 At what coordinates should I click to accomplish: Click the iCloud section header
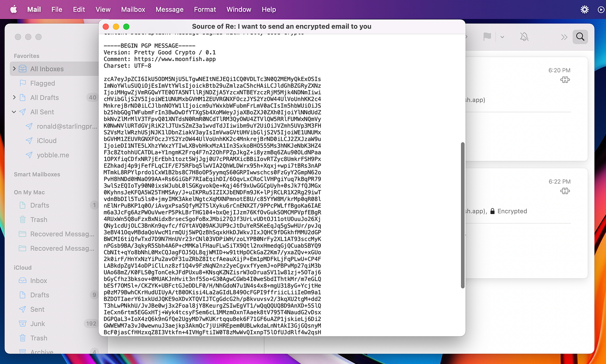pyautogui.click(x=23, y=268)
